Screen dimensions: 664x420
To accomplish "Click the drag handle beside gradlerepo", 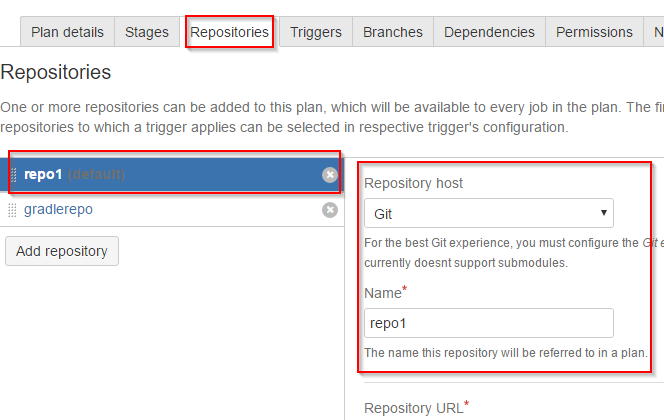I will point(12,210).
